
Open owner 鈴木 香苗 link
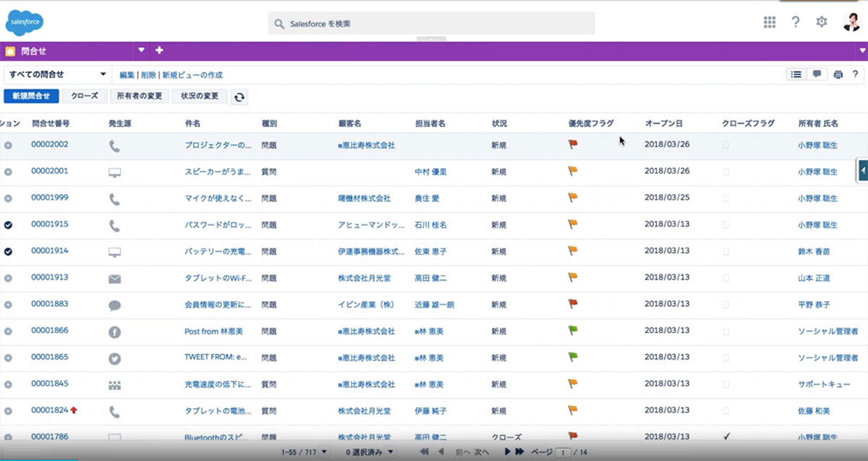tap(814, 251)
